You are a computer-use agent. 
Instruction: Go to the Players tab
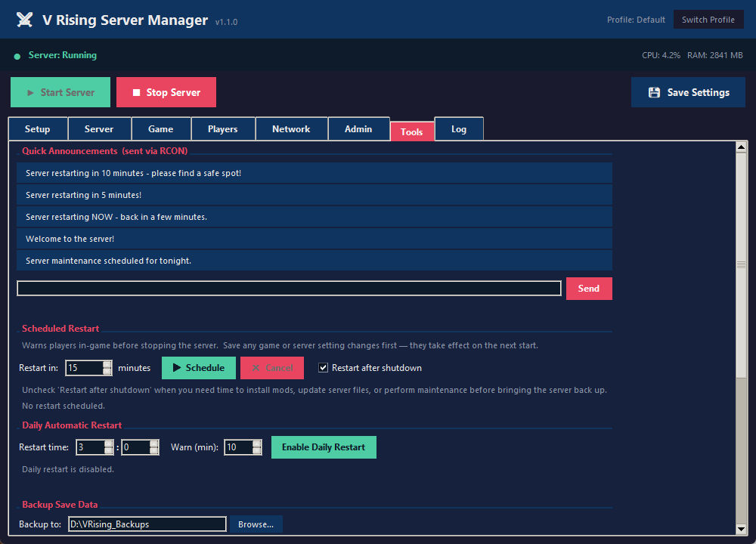coord(223,129)
